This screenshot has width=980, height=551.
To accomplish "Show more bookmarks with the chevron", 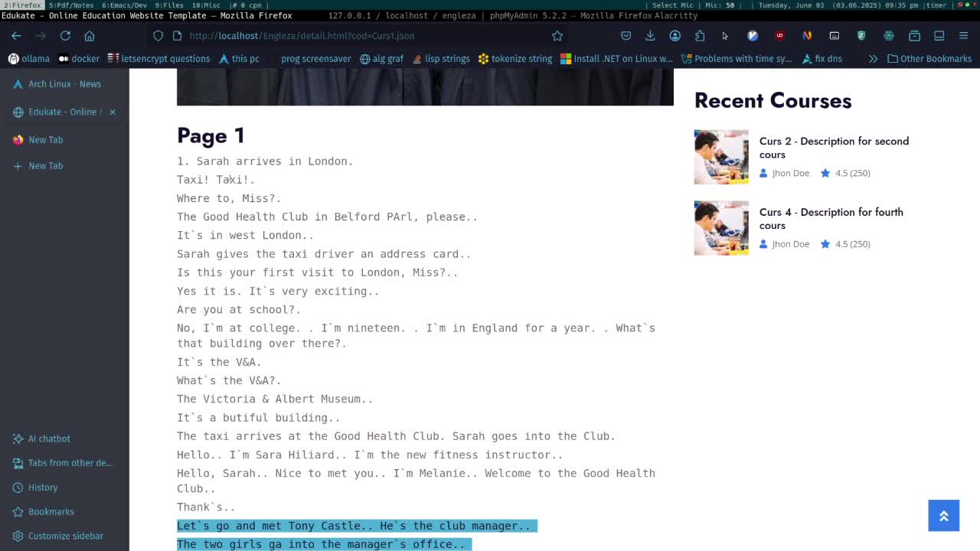I will click(x=873, y=58).
